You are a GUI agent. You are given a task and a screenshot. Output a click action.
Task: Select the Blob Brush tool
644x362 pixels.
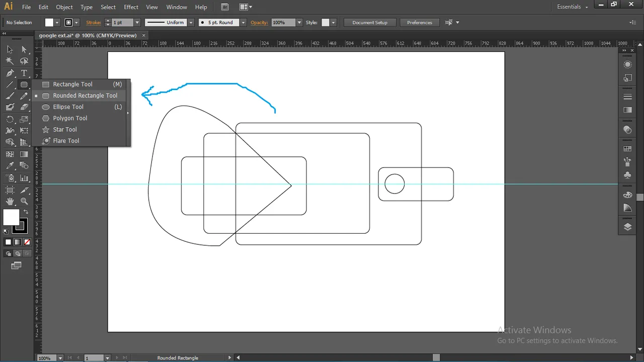click(x=10, y=107)
